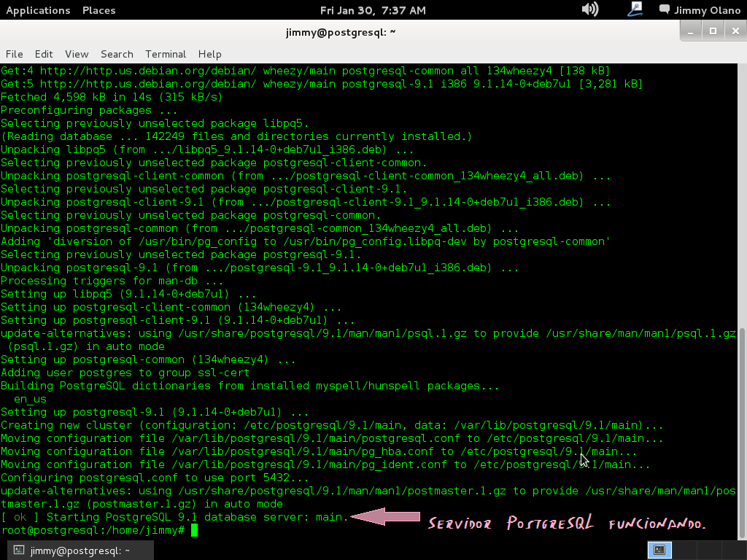Open the Search menu
The height and width of the screenshot is (560, 747).
click(117, 54)
